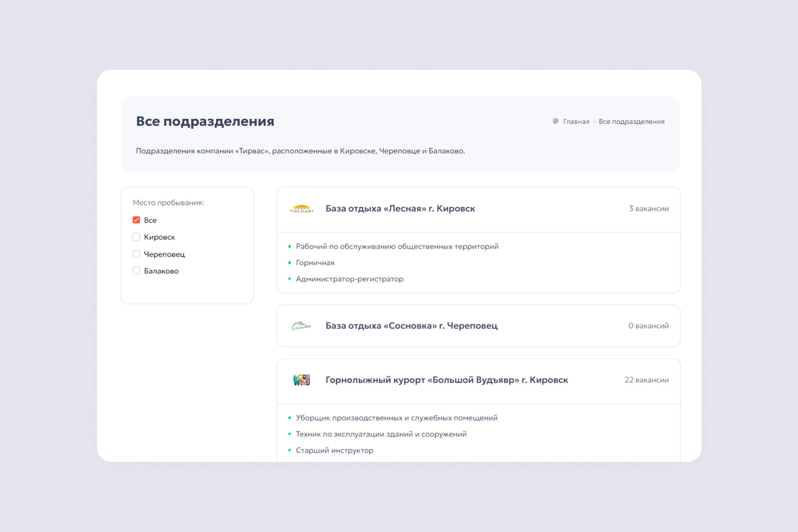Enable the «Кировск» filter checkbox

(x=136, y=237)
